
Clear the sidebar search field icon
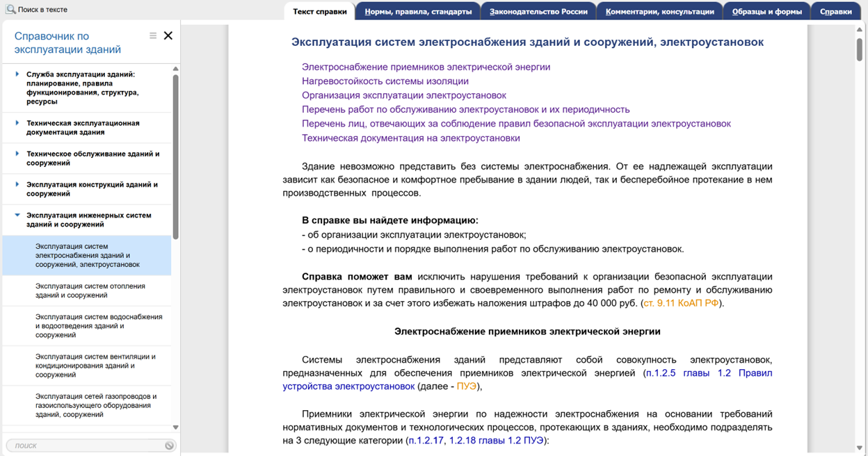169,446
